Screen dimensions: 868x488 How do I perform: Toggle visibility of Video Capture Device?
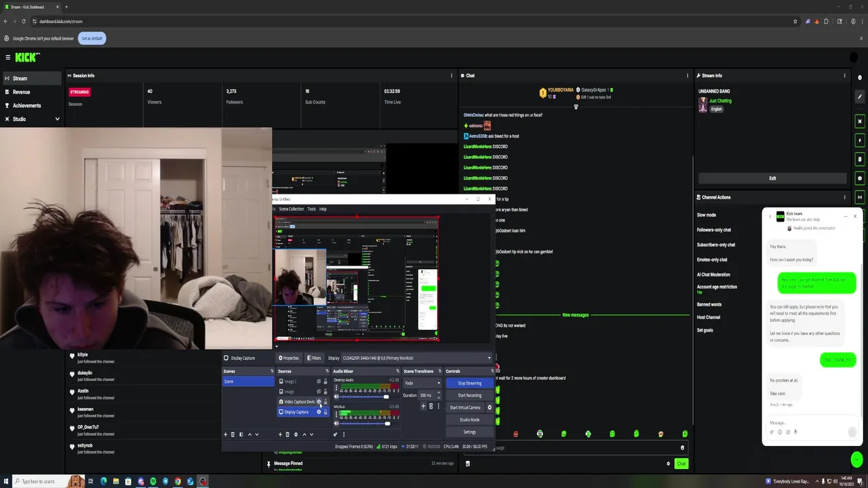pos(319,402)
